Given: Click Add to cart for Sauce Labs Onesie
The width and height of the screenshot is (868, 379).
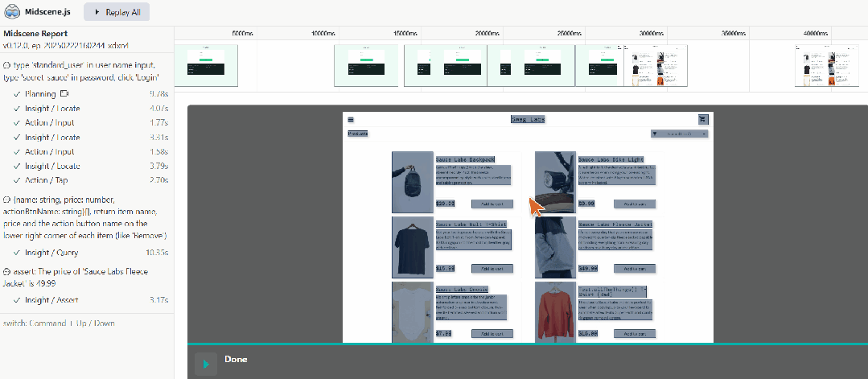Looking at the screenshot, I should click(x=492, y=334).
